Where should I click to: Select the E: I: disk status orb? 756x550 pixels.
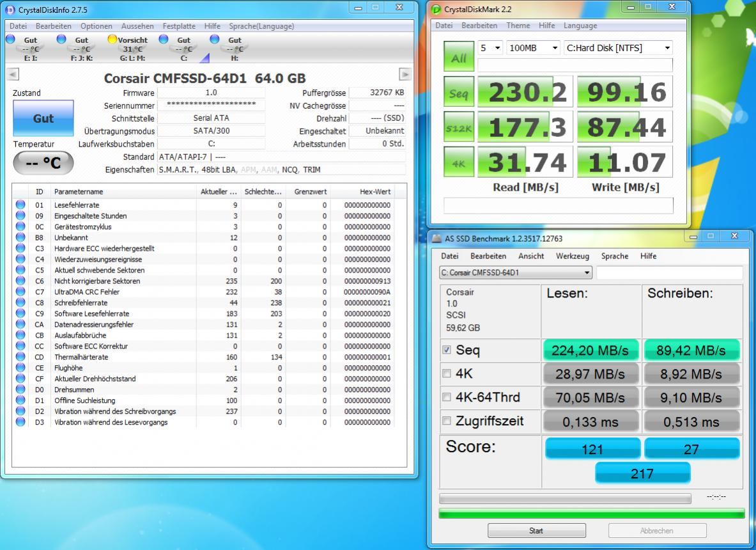(x=11, y=40)
